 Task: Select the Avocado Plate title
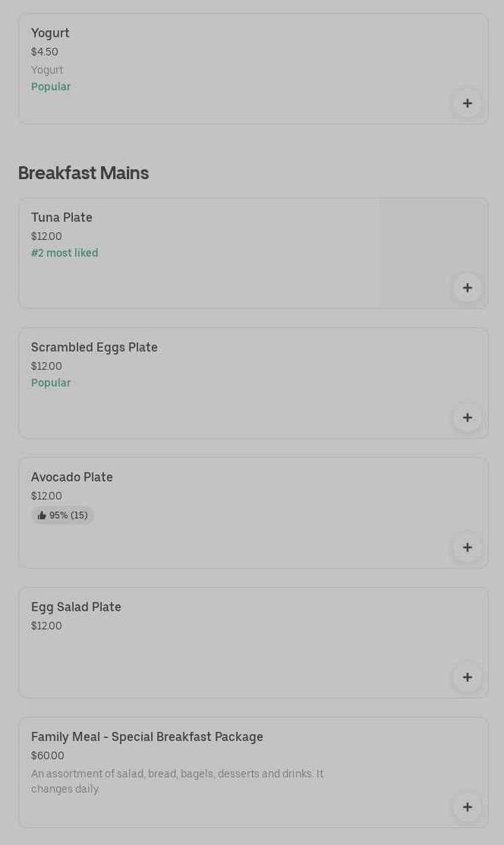(x=72, y=478)
